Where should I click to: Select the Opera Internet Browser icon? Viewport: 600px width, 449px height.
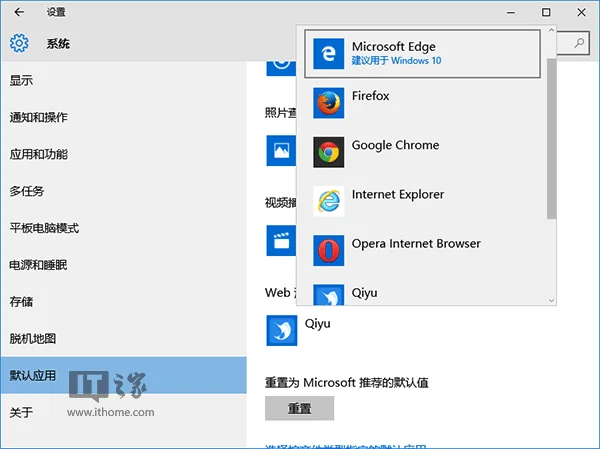pos(328,250)
